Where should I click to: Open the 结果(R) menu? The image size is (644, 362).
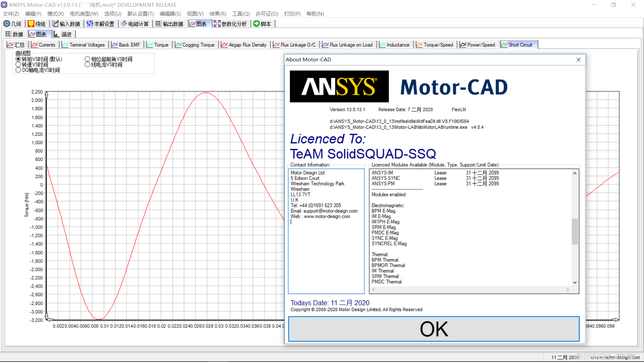(218, 14)
